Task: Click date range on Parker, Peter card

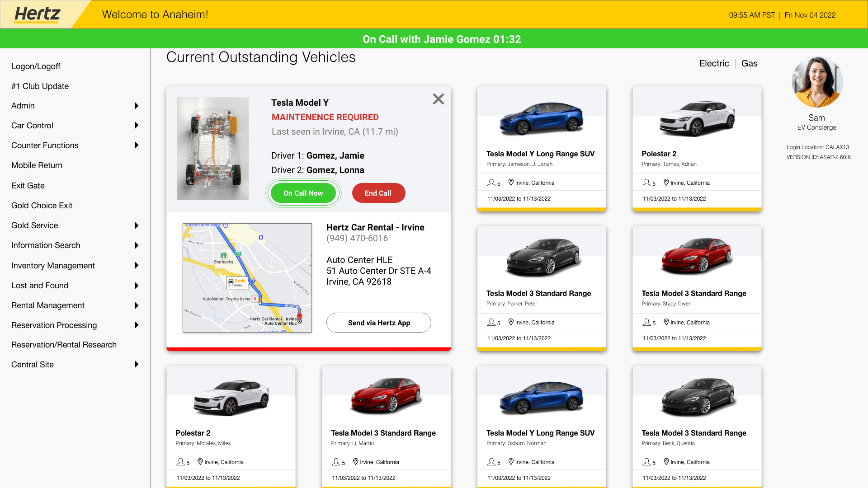Action: click(x=519, y=338)
